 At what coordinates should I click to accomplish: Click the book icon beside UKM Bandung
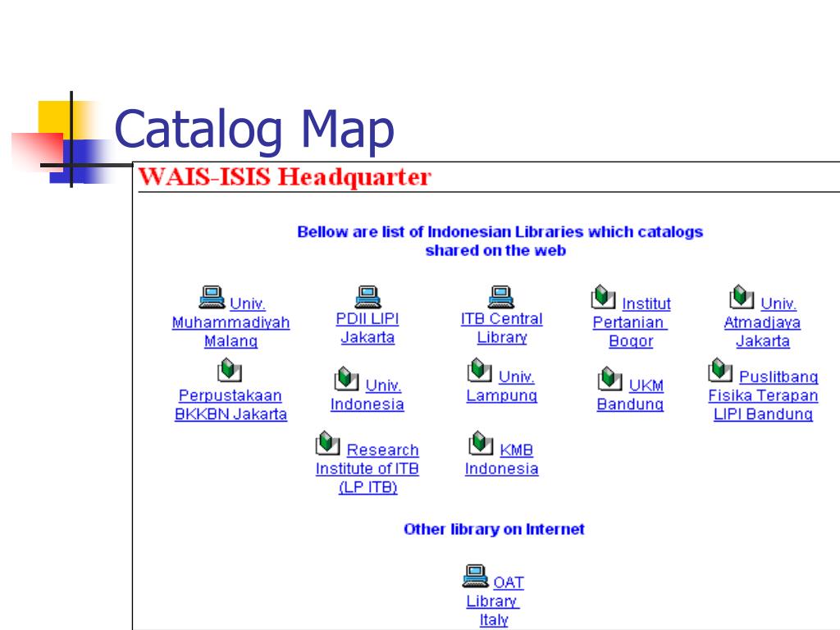point(609,379)
